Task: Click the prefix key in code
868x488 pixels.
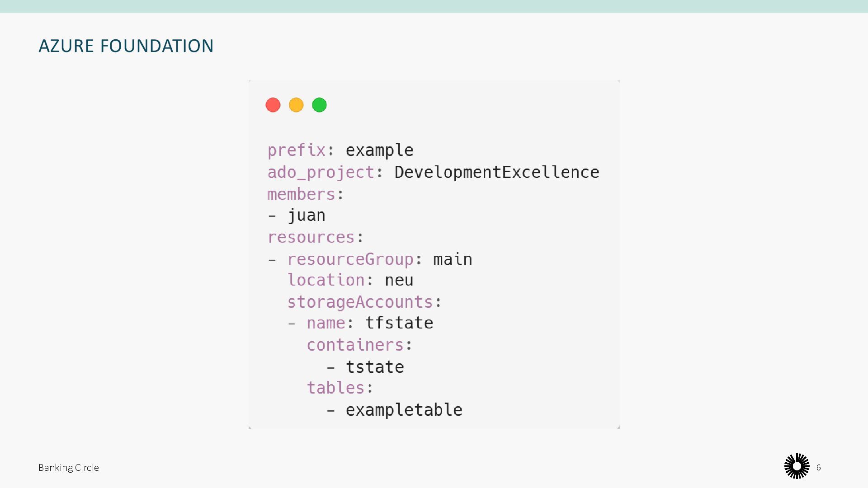Action: coord(296,150)
